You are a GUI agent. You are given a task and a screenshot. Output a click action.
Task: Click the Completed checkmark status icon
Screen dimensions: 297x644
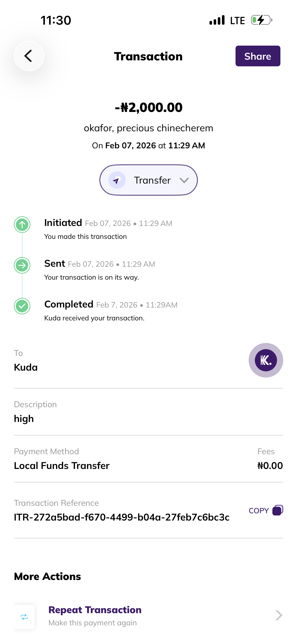[x=22, y=306]
